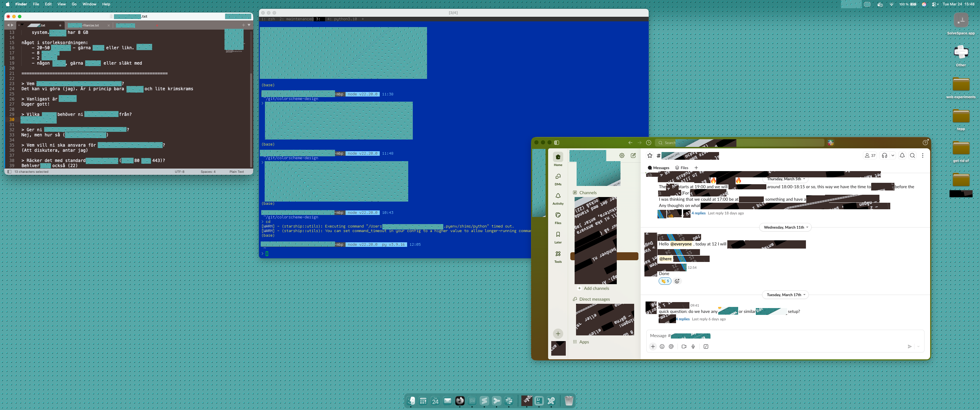Viewport: 980px width, 410px height.
Task: Expand the Wednesday, March 11th date dropdown
Action: (x=786, y=227)
